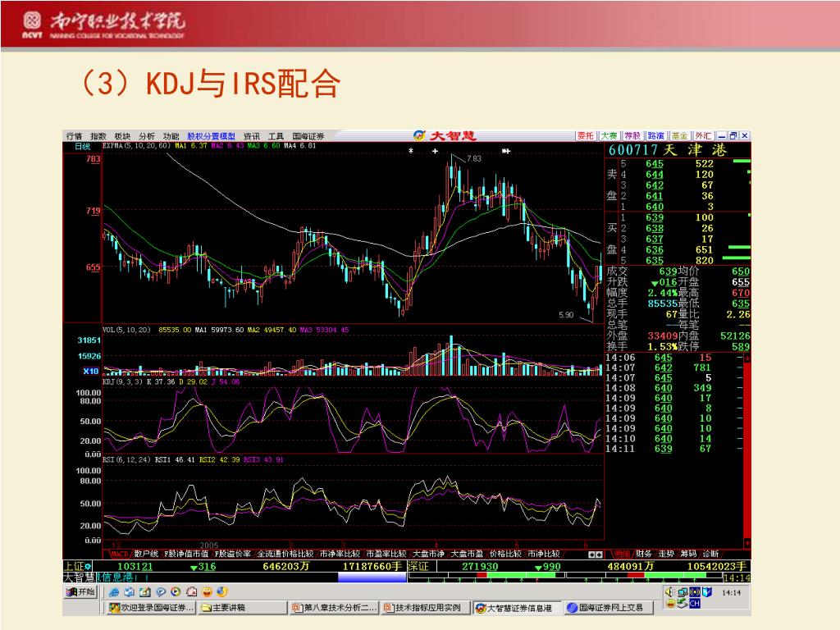Click the 14:11 trade row
Screen dimensions: 840x630
[x=674, y=449]
